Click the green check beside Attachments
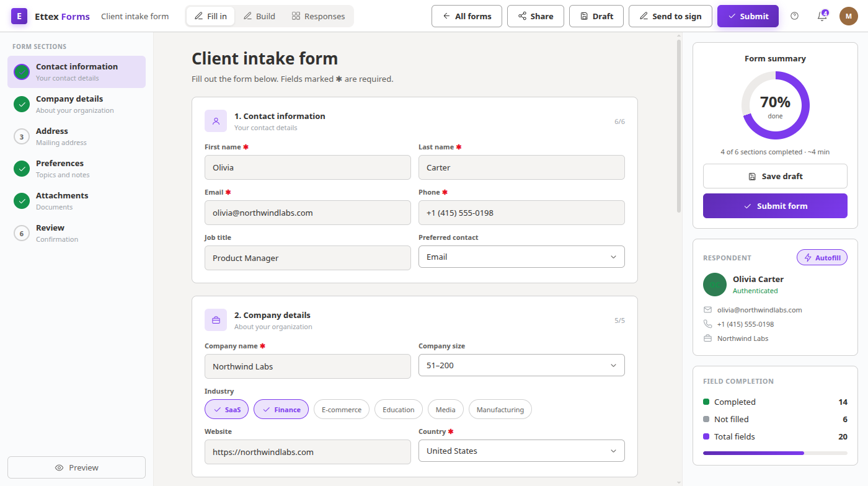868x486 pixels. tap(22, 201)
